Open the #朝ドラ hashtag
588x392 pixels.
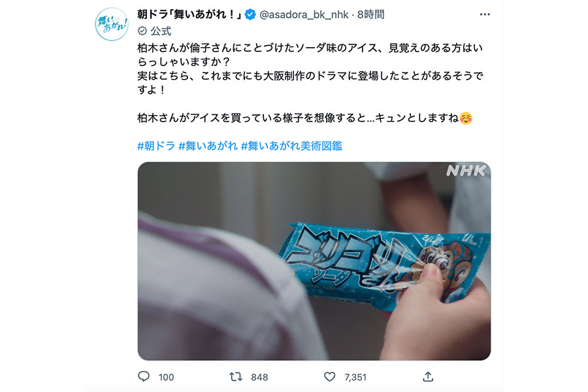click(x=156, y=146)
